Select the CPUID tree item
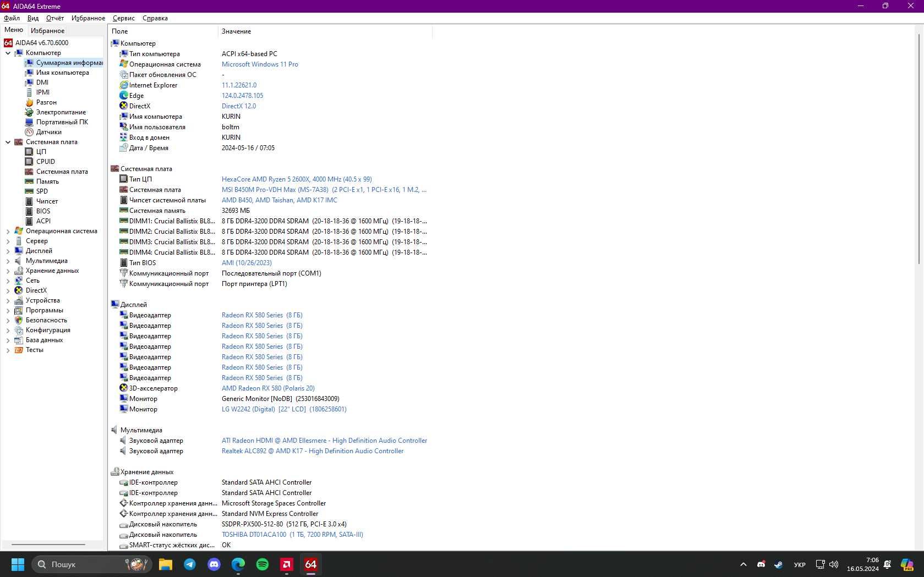This screenshot has width=924, height=577. tap(45, 162)
